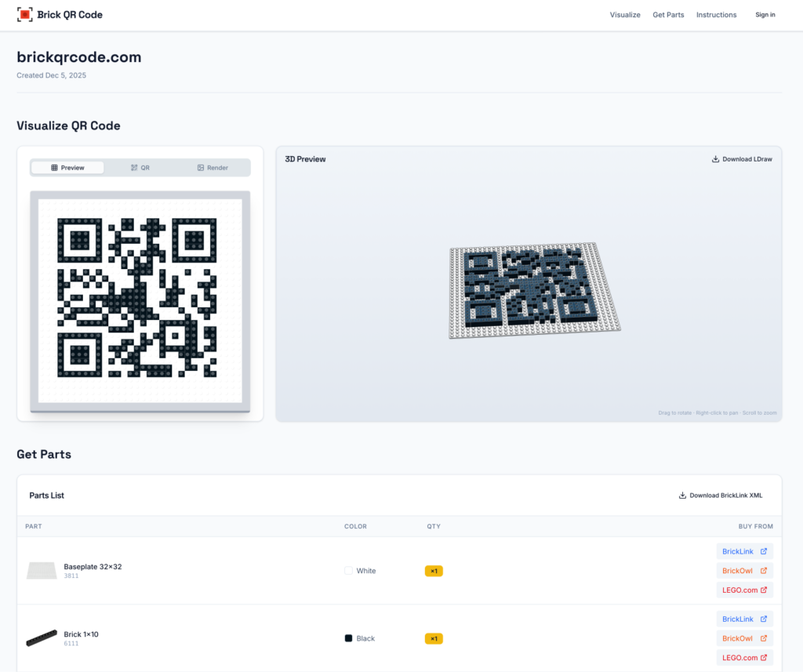The height and width of the screenshot is (672, 803).
Task: Click the external-link icon on Baseplate BrickLink button
Action: tap(764, 551)
